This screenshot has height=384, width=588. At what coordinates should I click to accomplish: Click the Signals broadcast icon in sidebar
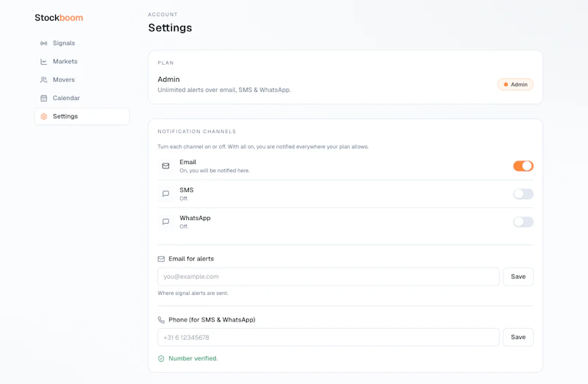(44, 43)
